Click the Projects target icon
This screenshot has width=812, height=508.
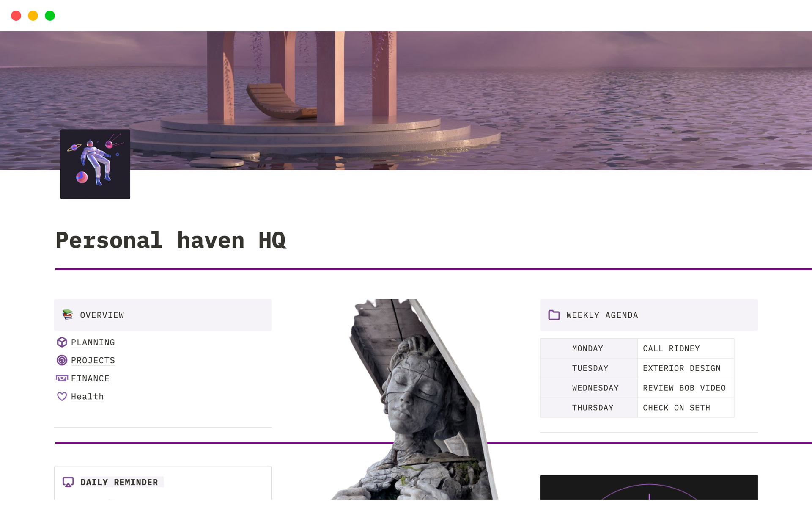(62, 360)
